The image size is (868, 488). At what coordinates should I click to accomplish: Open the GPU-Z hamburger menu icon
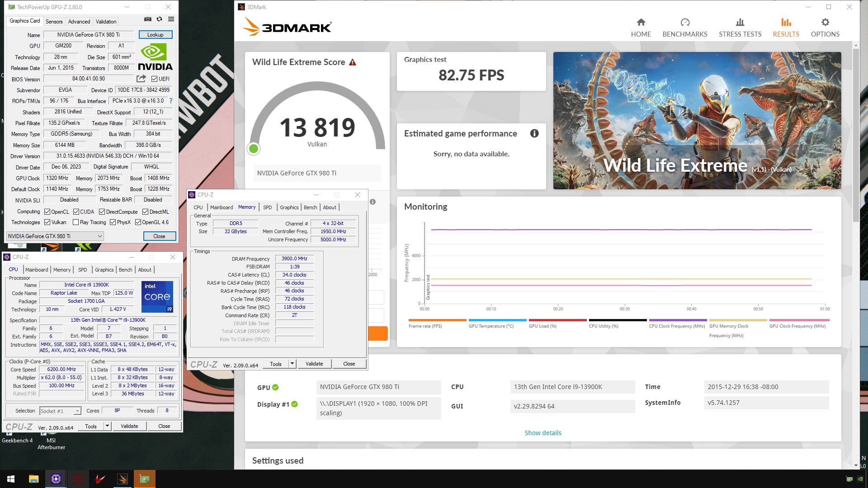[171, 19]
